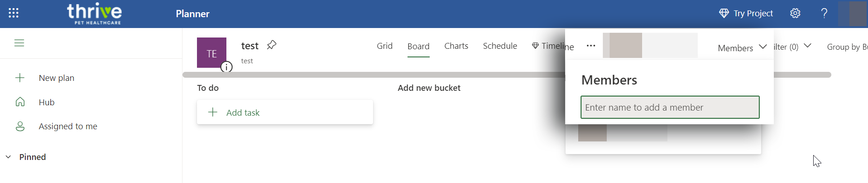Open the app launcher grid icon
Viewport: 868px width, 183px height.
[x=14, y=13]
